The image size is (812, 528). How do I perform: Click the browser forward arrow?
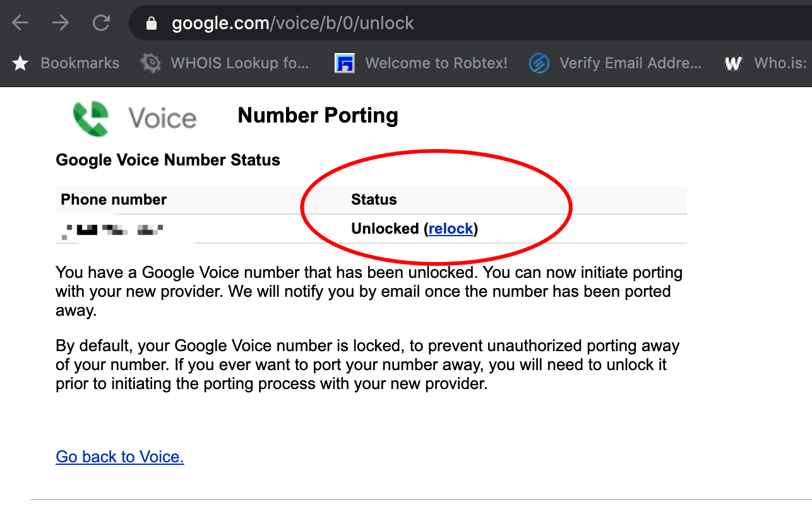pyautogui.click(x=61, y=23)
